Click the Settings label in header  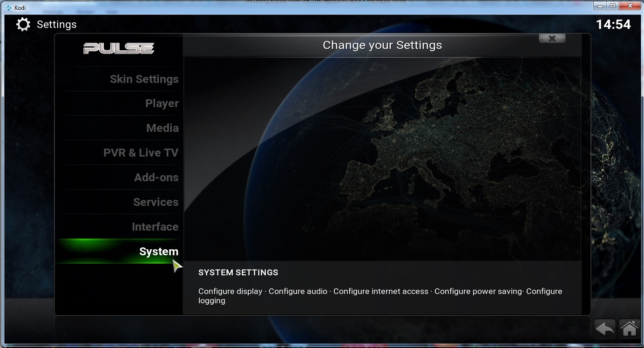pos(56,24)
